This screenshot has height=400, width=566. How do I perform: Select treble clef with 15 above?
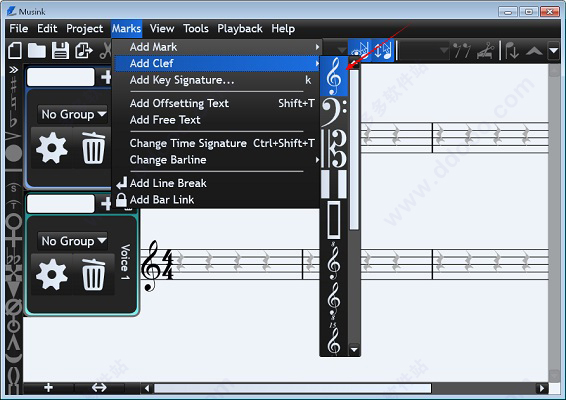(334, 339)
